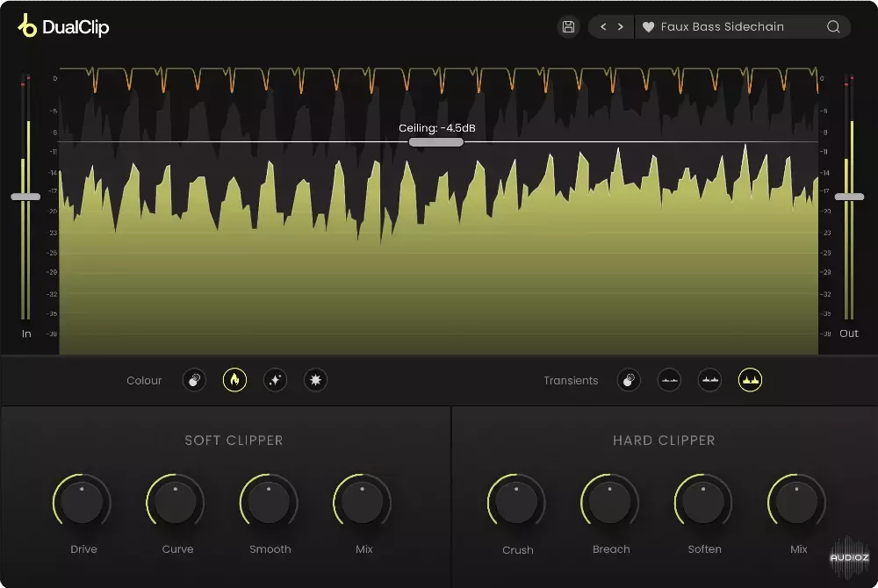Click the Soft Clipper Drive knob
This screenshot has width=878, height=588.
pyautogui.click(x=82, y=502)
